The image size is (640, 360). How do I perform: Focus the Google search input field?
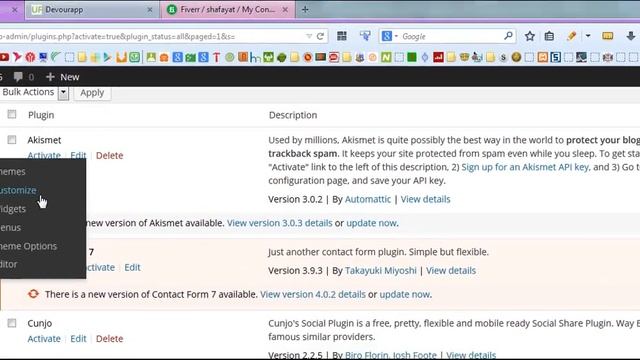[x=451, y=36]
